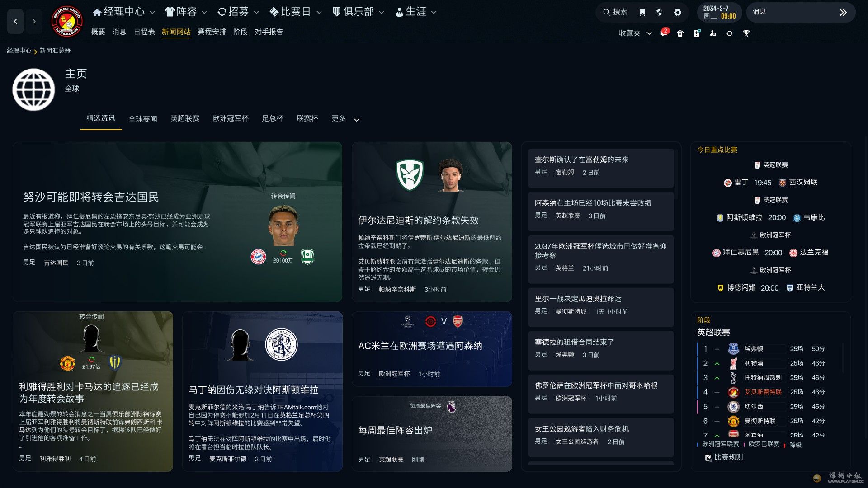This screenshot has width=868, height=488.
Task: Click the search field 搜索
Action: [615, 12]
